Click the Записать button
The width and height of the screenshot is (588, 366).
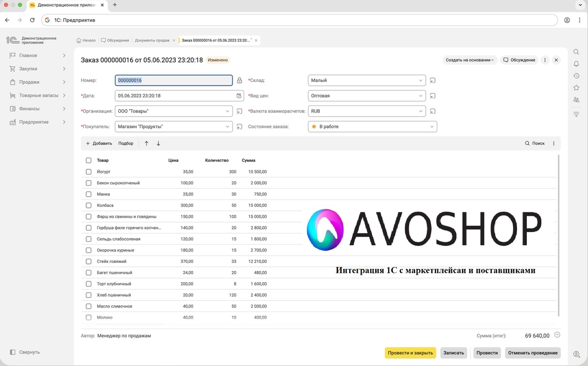[453, 353]
